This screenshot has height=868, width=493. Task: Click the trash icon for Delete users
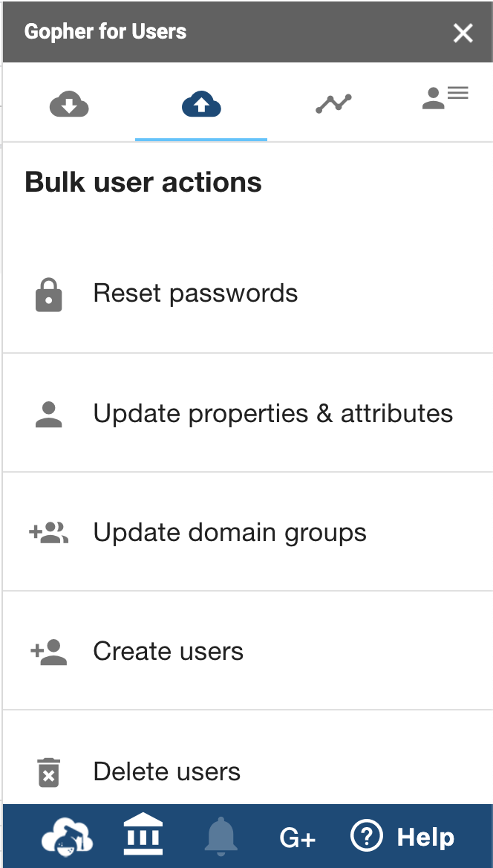coord(49,771)
